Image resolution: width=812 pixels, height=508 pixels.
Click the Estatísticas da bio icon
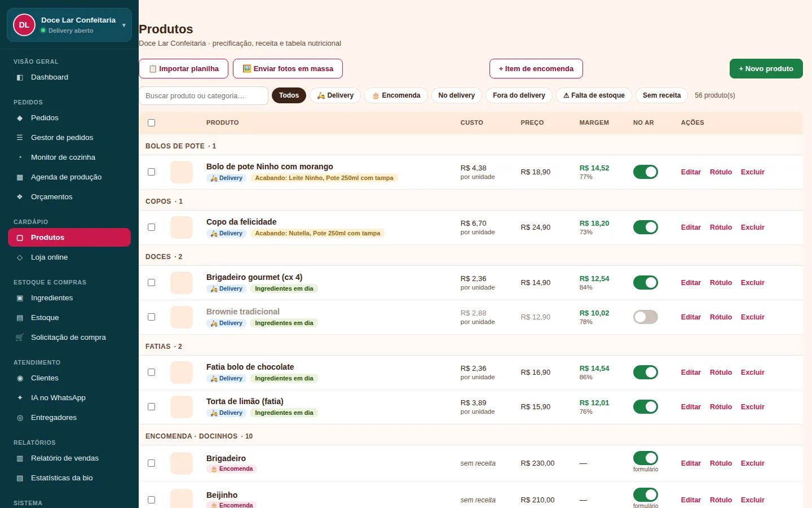coord(20,478)
